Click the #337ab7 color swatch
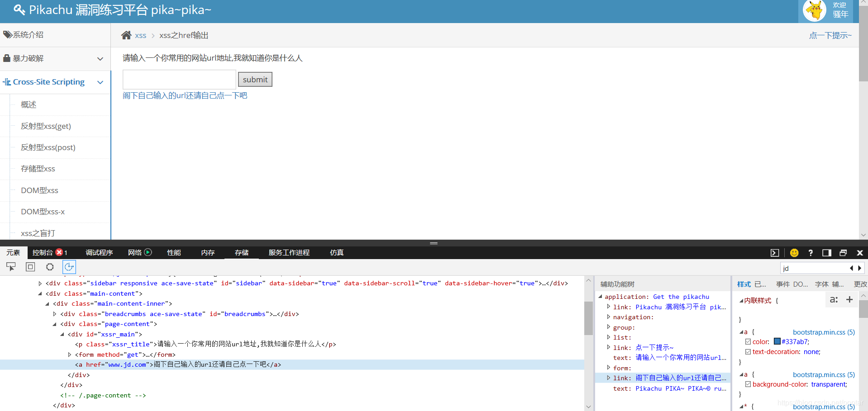Viewport: 868px width, 411px height. point(777,341)
